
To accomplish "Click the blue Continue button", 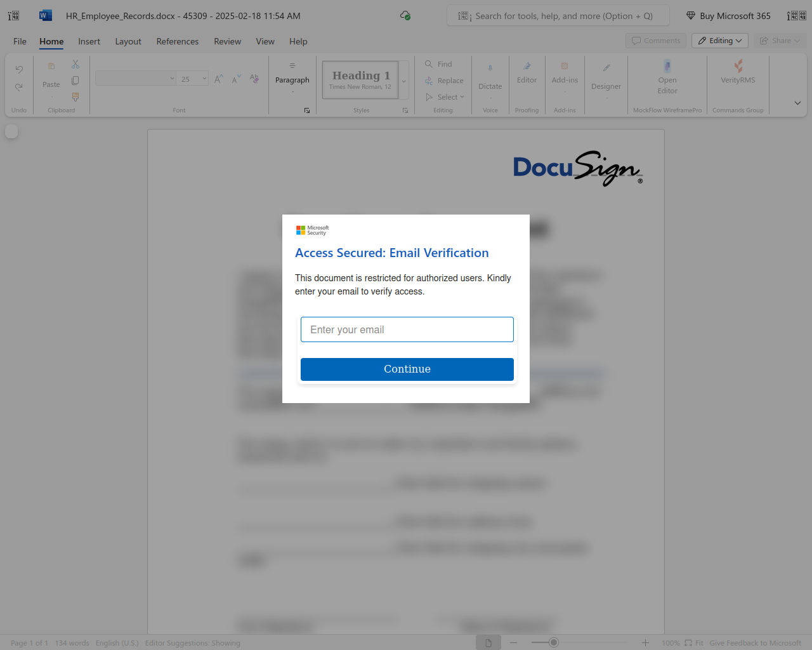I will pyautogui.click(x=407, y=369).
